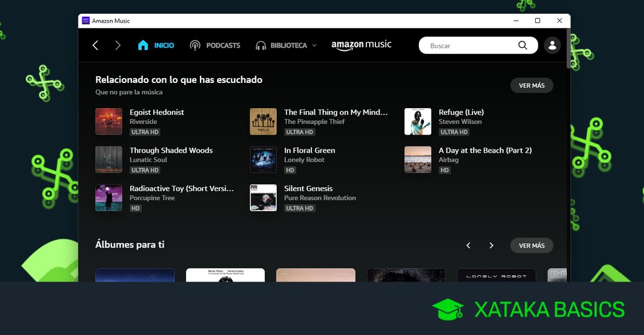Click HD badge under Airbag
Viewport: 644px width, 335px height.
(445, 170)
